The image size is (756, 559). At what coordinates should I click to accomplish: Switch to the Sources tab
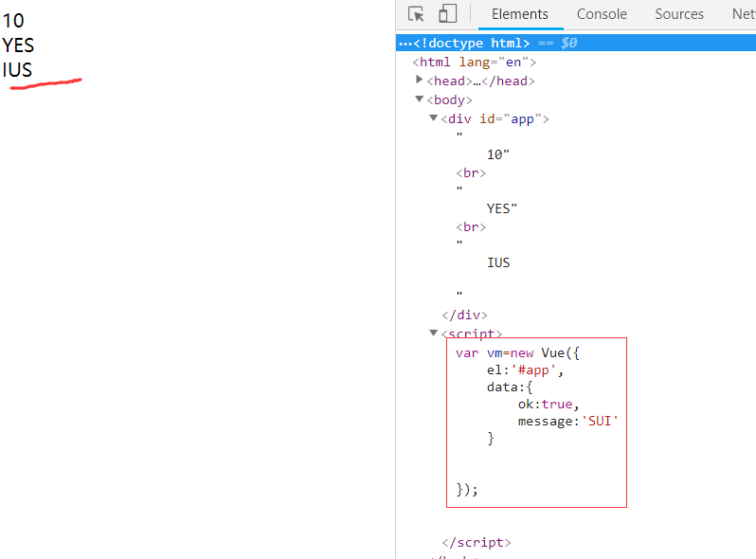(679, 14)
